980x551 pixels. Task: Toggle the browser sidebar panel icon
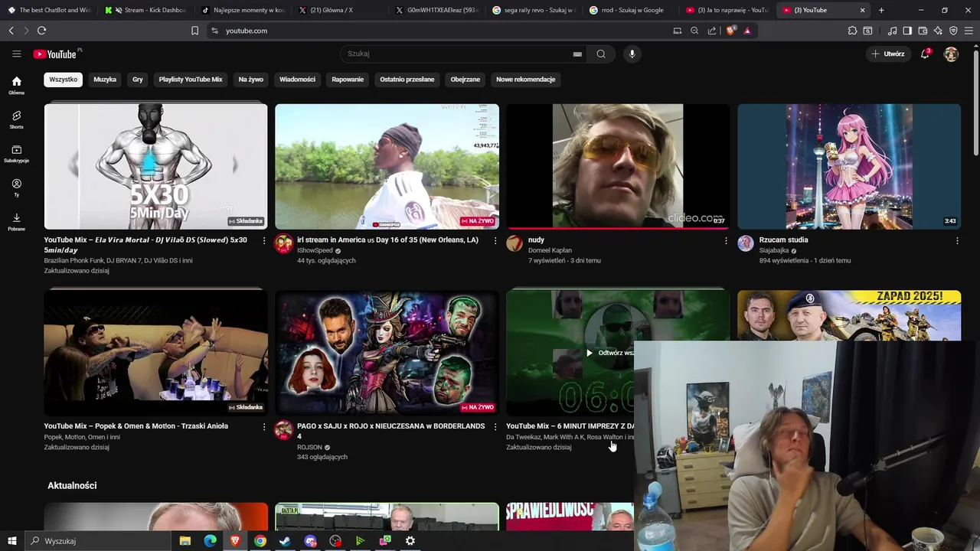[907, 31]
